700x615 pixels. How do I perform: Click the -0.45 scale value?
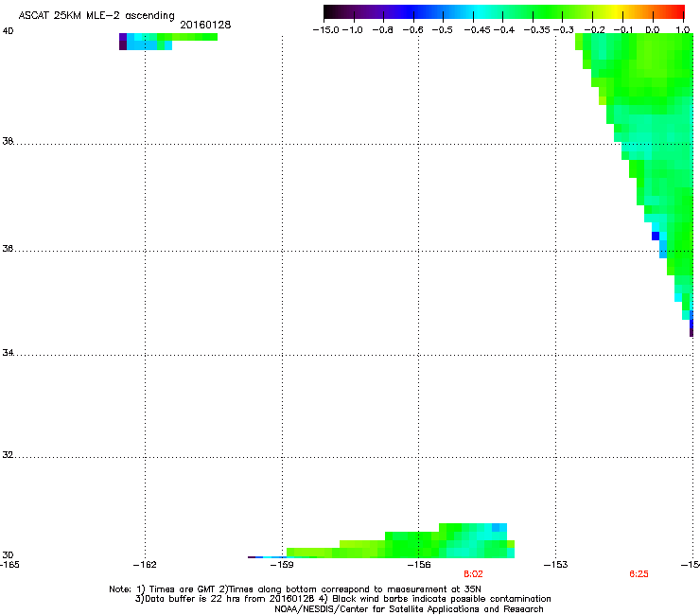tap(477, 30)
